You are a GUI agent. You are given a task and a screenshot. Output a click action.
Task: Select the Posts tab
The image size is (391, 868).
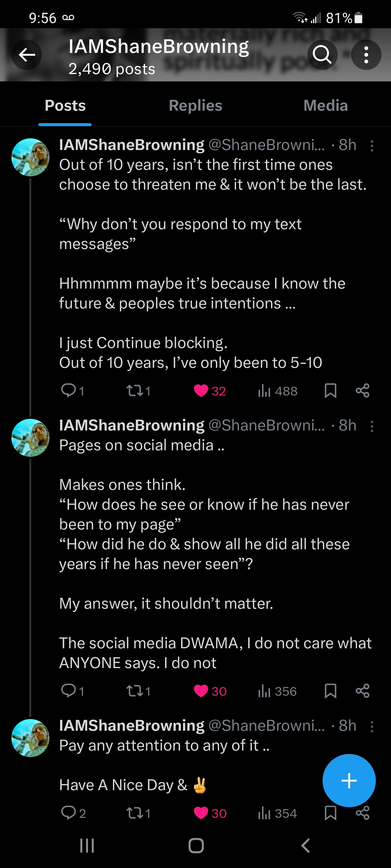[x=65, y=106]
